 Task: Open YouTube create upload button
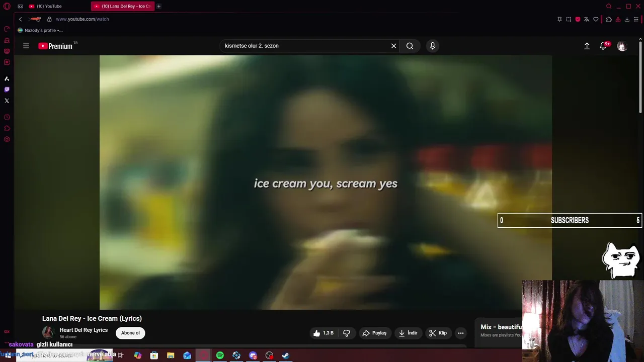point(587,46)
